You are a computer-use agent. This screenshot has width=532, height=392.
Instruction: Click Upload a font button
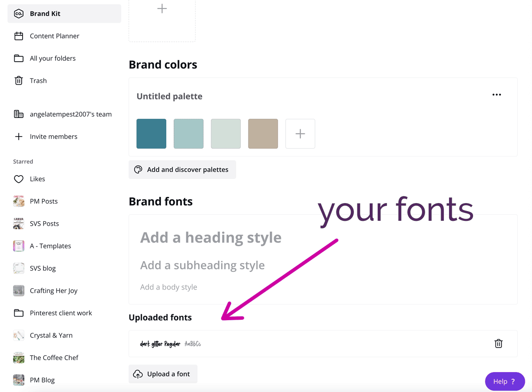coord(163,374)
